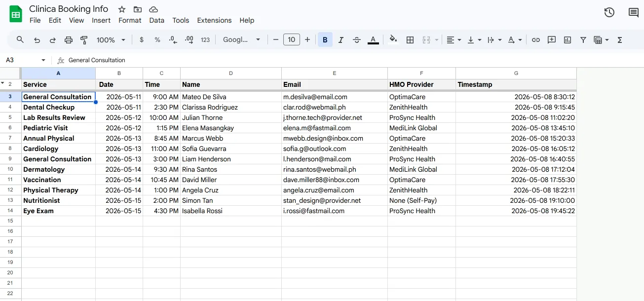Open the Insert menu
The width and height of the screenshot is (644, 301).
pyautogui.click(x=101, y=20)
